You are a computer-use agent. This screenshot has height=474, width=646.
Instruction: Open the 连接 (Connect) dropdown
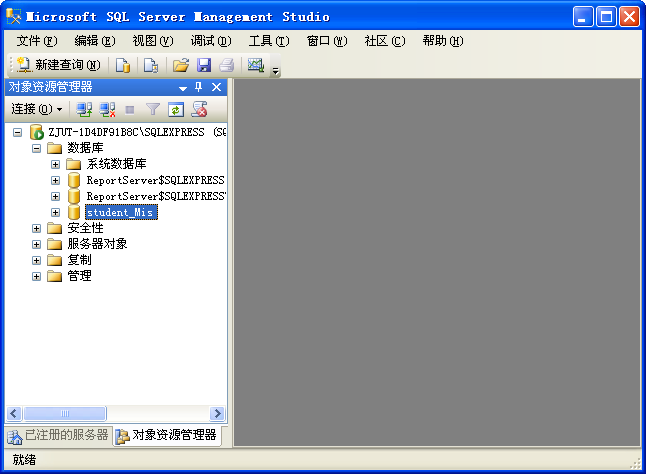pos(37,108)
